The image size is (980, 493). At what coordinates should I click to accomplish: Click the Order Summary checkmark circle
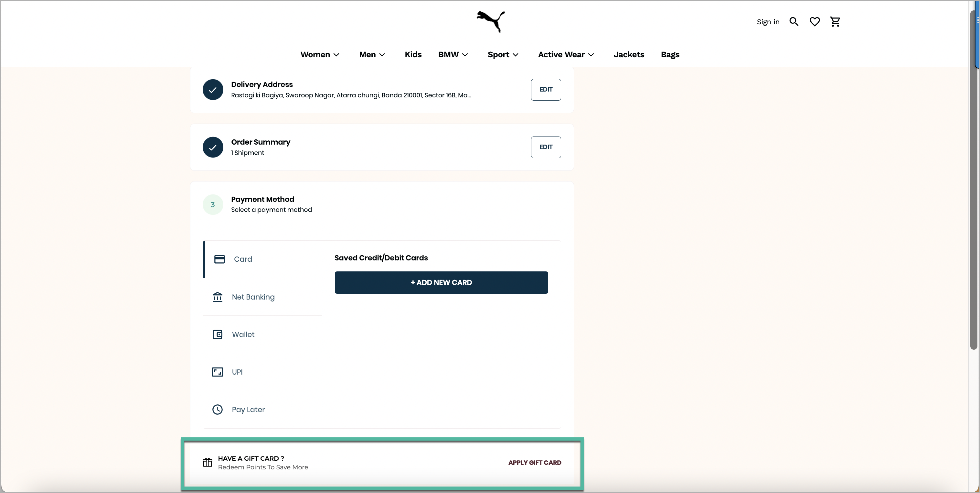(x=213, y=147)
